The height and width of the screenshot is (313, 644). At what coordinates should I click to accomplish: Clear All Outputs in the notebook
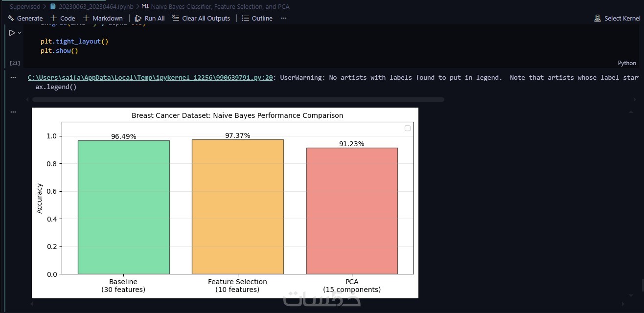(x=201, y=18)
